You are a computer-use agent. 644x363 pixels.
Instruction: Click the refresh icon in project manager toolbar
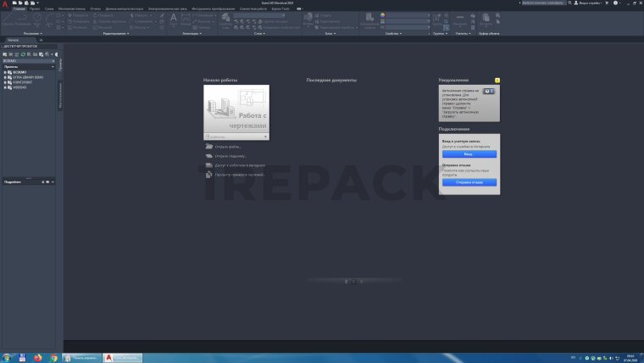point(22,54)
